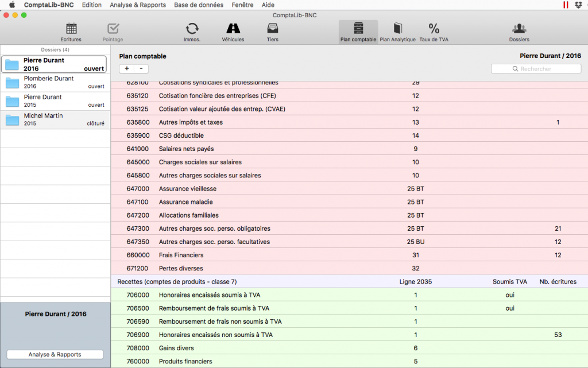The height and width of the screenshot is (368, 588).
Task: Click the 25 BU line value for account 647350
Action: click(416, 242)
